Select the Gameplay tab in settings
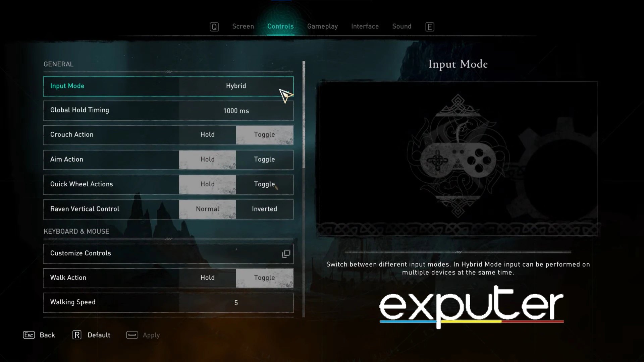 point(322,26)
